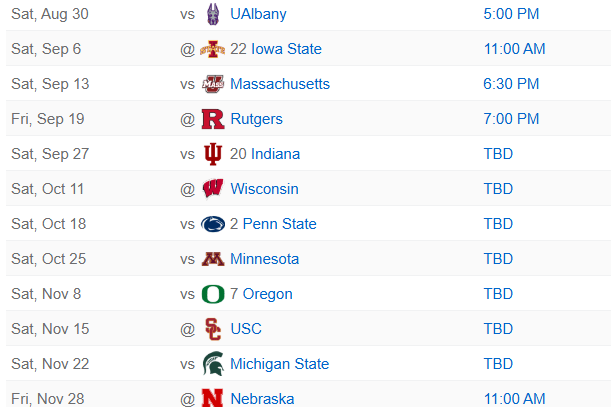Click the Iowa State Cyclones logo
This screenshot has height=407, width=611.
pos(213,49)
